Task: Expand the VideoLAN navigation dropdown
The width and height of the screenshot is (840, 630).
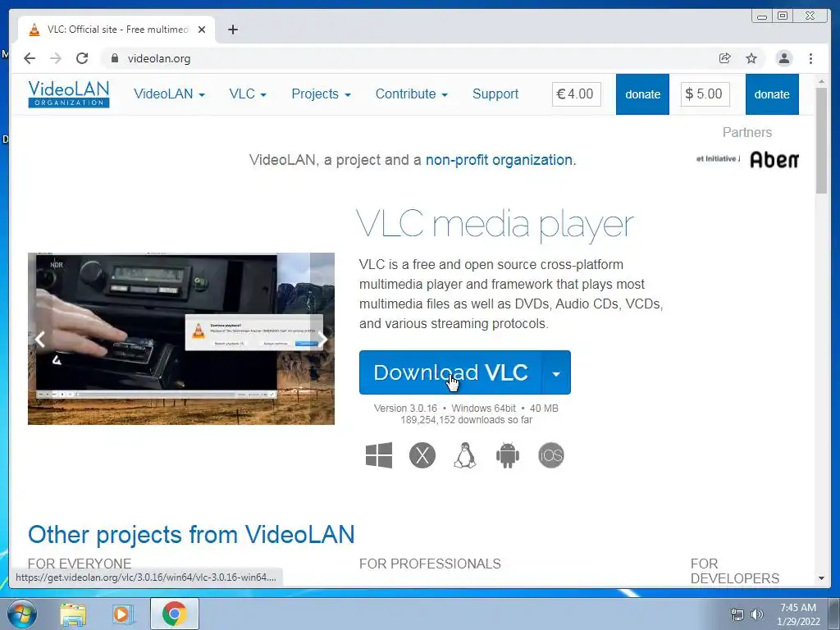Action: [x=169, y=94]
